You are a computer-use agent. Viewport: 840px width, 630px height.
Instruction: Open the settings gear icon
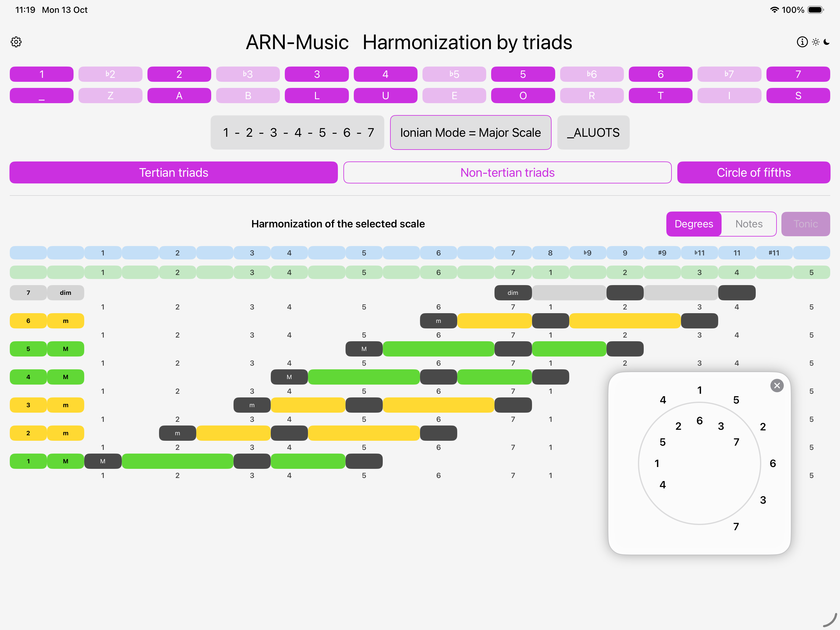(x=16, y=42)
